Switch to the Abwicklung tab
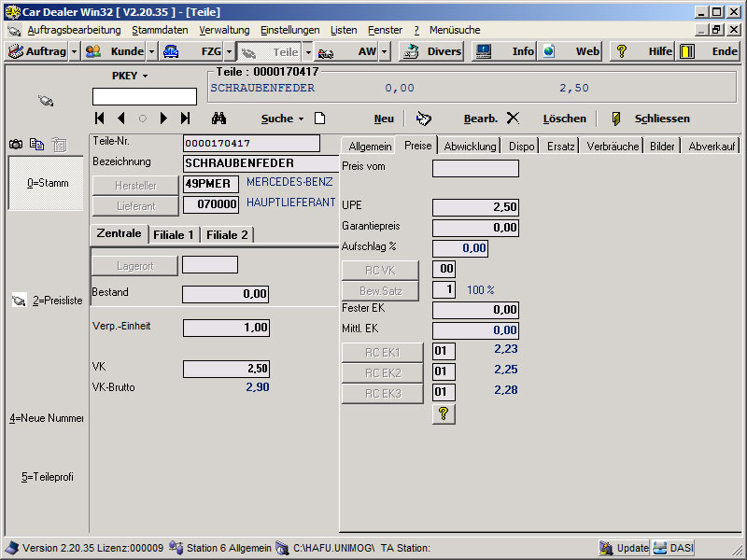Screen dimensions: 747x560 pos(470,146)
